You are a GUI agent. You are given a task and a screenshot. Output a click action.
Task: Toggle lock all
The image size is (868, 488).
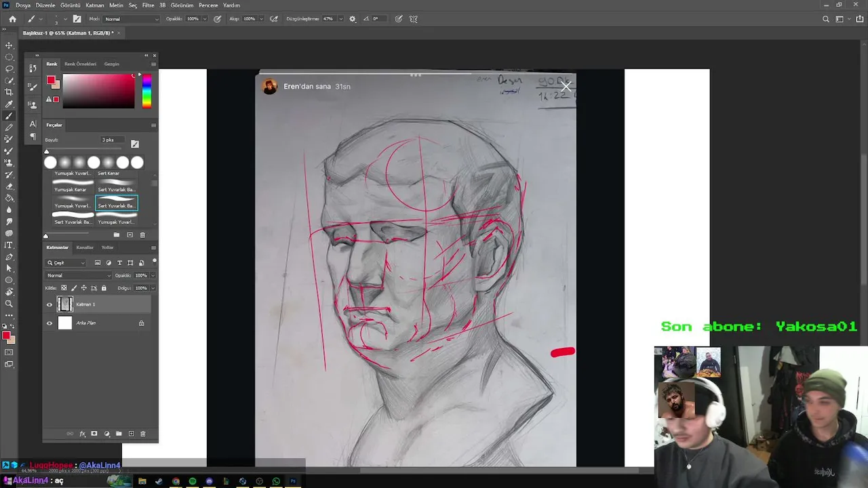pos(104,288)
